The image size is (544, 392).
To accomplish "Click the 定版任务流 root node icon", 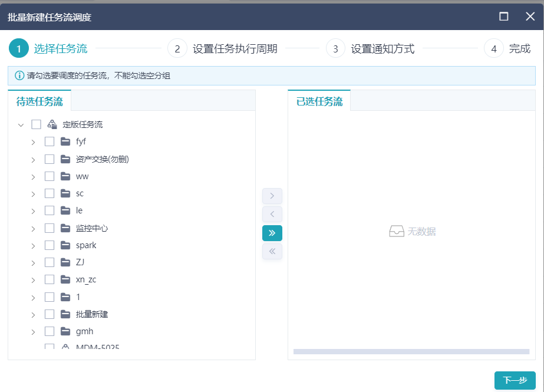I will point(52,124).
